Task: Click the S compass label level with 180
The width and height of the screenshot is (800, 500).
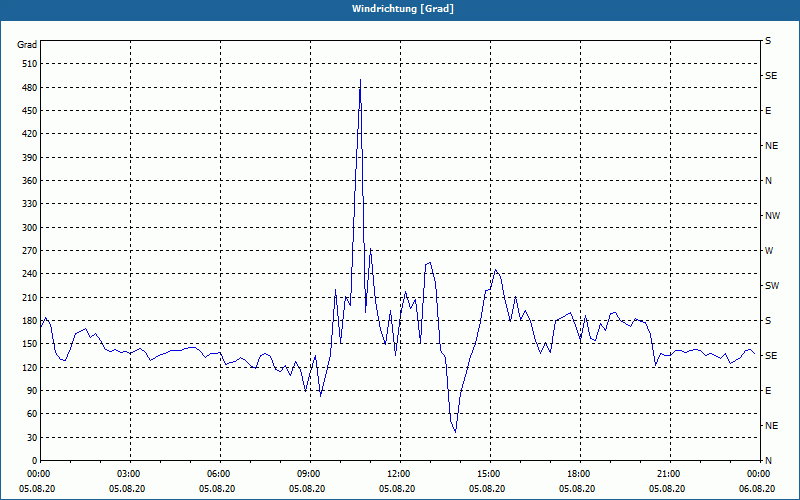Action: click(768, 320)
